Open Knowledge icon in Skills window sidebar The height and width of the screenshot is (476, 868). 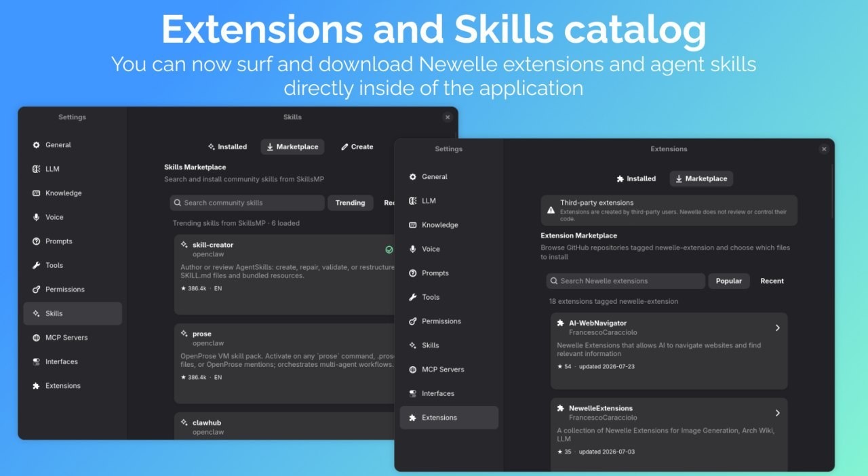(x=37, y=193)
